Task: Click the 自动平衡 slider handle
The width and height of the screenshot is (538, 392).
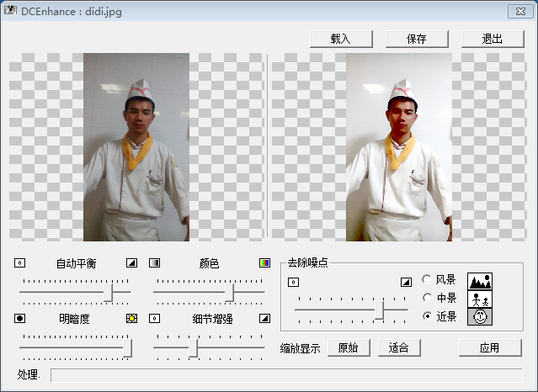Action: [x=109, y=292]
